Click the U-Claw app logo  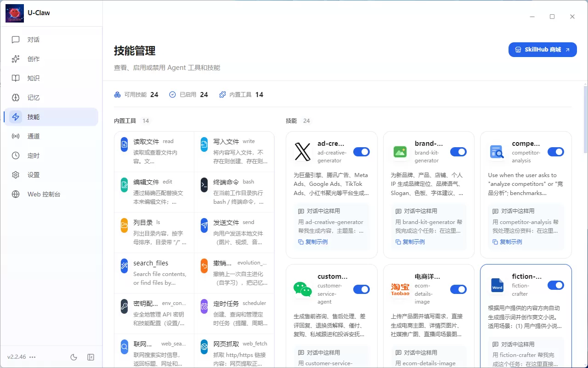[15, 13]
